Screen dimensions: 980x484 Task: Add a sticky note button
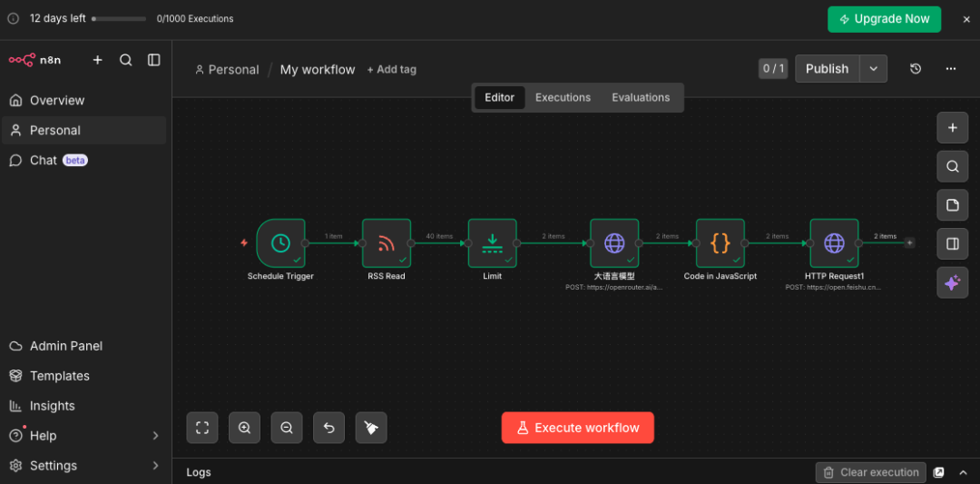tap(953, 205)
